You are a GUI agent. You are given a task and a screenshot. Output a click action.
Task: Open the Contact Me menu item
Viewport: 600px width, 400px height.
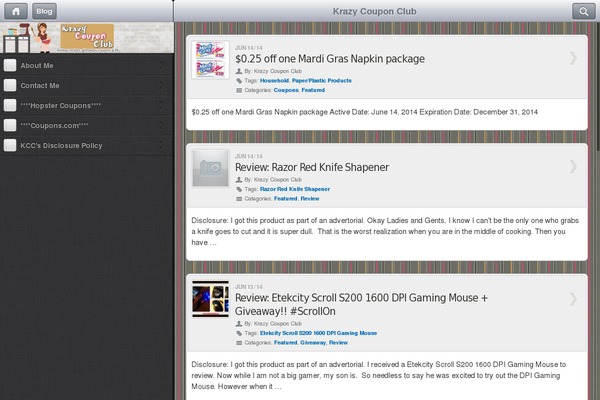87,85
